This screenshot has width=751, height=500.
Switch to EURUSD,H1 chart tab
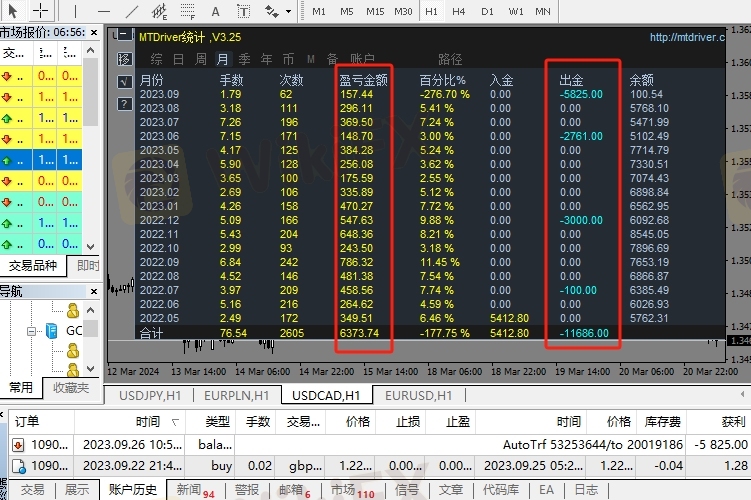[x=419, y=396]
